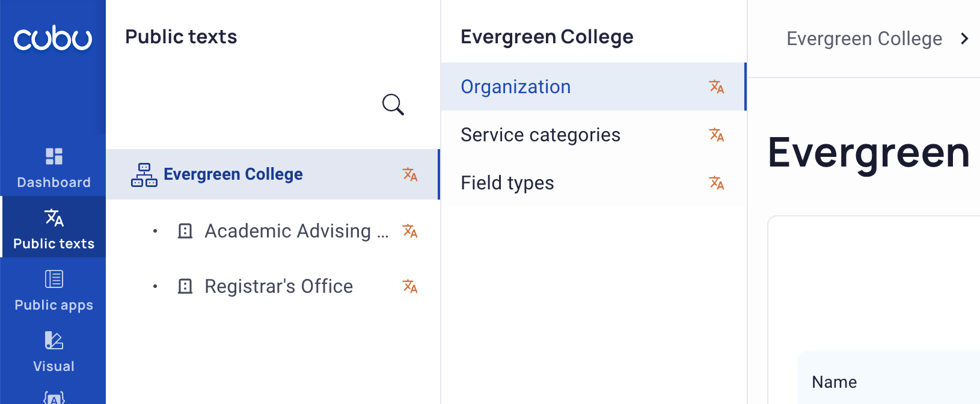Open Field types
Screen dimensions: 980x404
[x=593, y=183]
